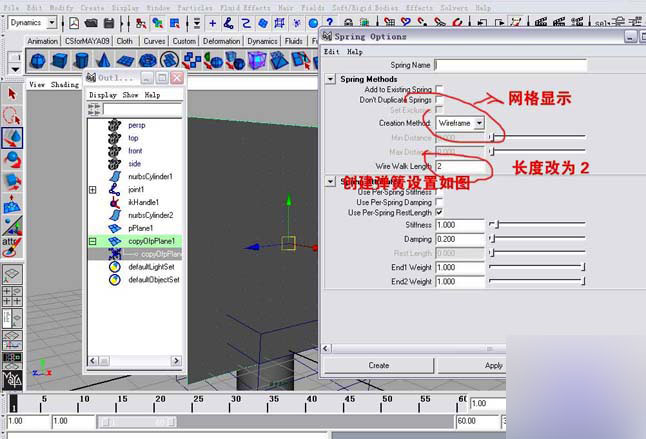Image resolution: width=646 pixels, height=439 pixels.
Task: Pick the Lasso select tool
Action: click(x=12, y=116)
